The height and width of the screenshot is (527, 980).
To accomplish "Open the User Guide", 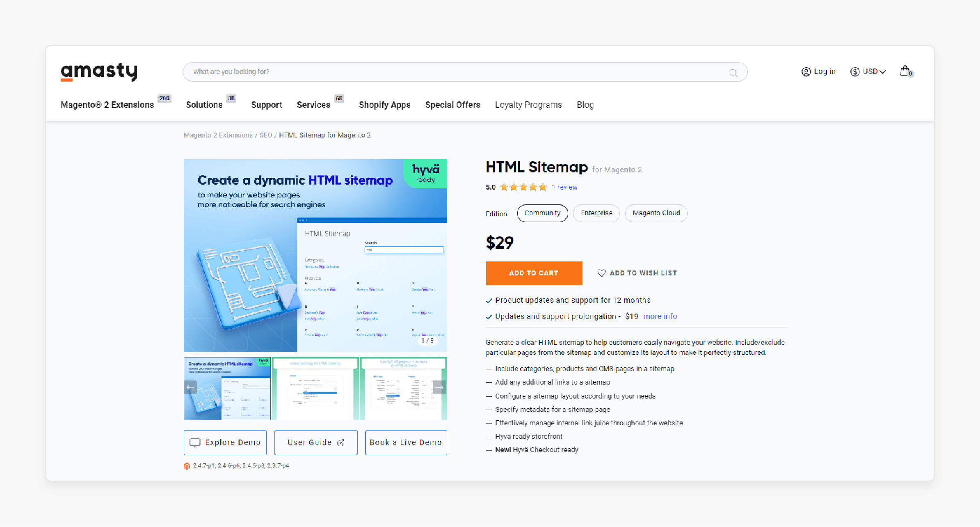I will 316,442.
